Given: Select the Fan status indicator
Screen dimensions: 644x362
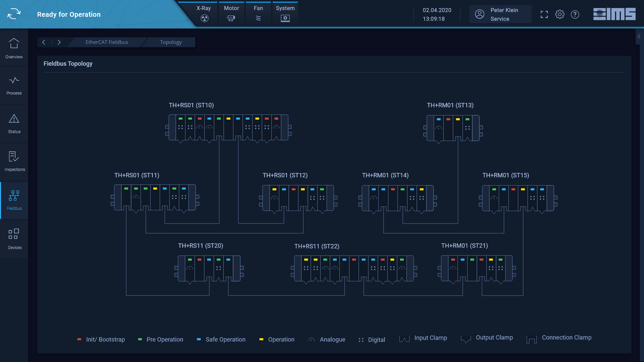Looking at the screenshot, I should [x=258, y=13].
